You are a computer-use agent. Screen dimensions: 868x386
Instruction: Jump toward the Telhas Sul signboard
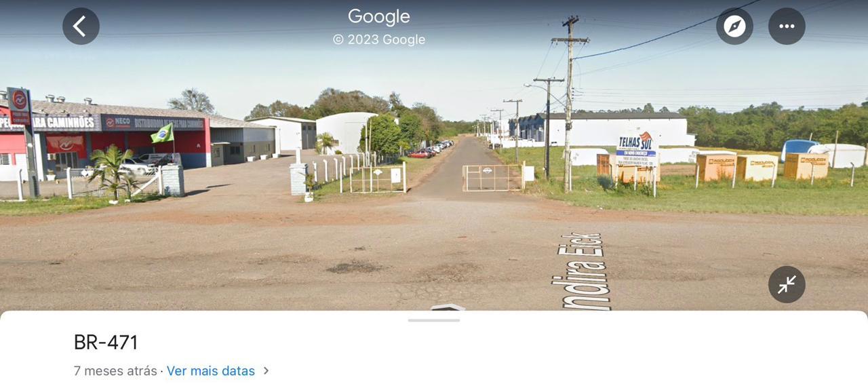pos(637,149)
